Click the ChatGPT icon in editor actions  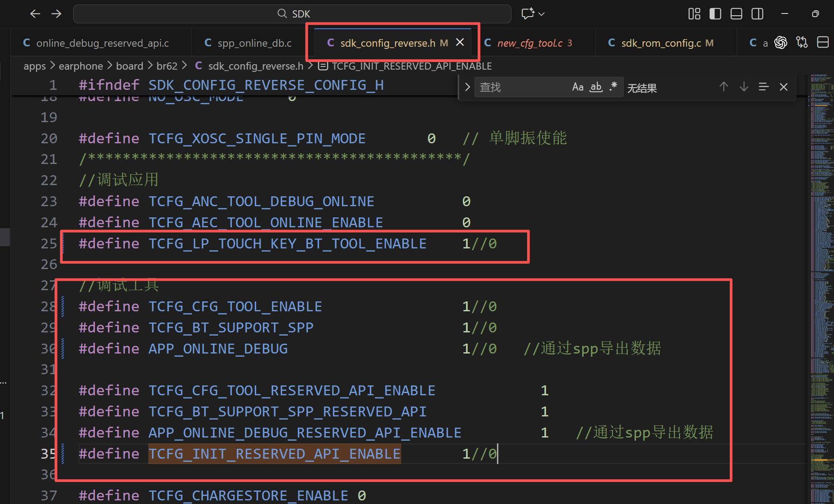coord(781,43)
